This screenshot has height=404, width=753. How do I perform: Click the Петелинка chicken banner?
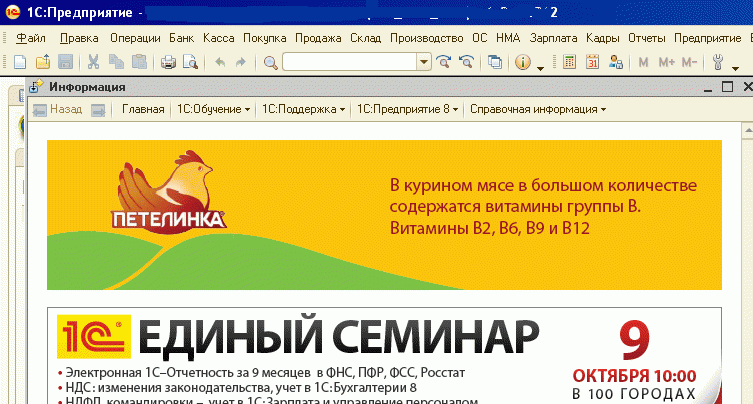coord(384,215)
